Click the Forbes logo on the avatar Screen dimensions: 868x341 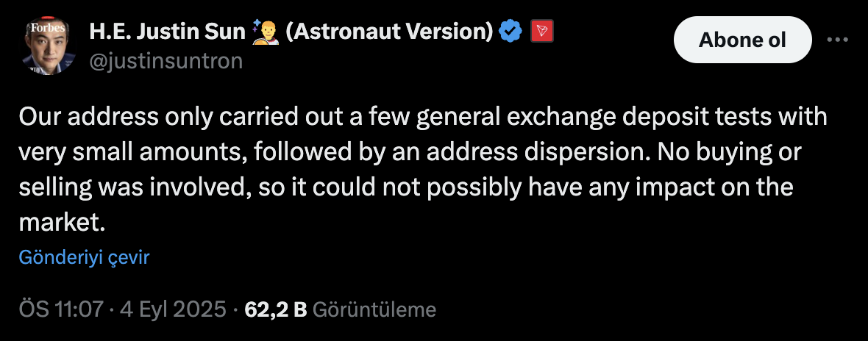[46, 28]
